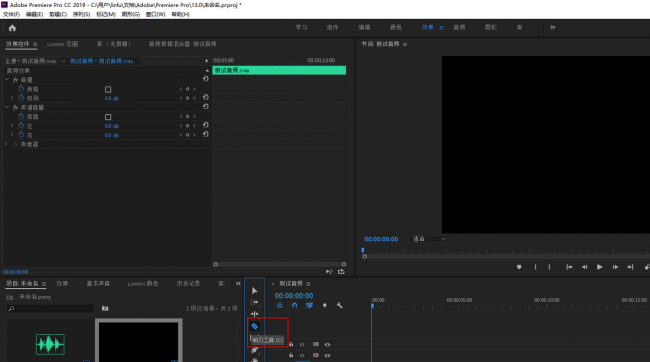This screenshot has height=362, width=650.
Task: Click the 级别 0.0 dB value
Action: tap(112, 98)
